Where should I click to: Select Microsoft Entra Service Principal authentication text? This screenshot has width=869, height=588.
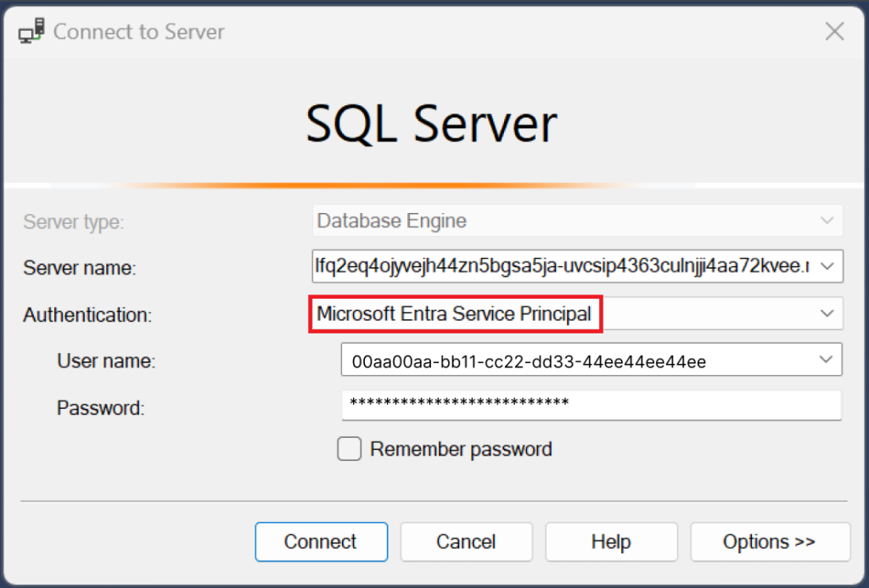tap(454, 314)
